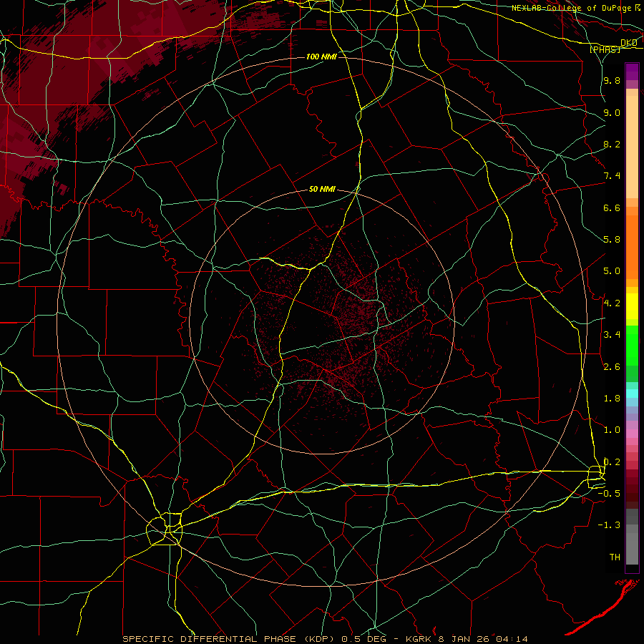Click the 2.6 scale value
The width and height of the screenshot is (644, 644).
point(612,367)
